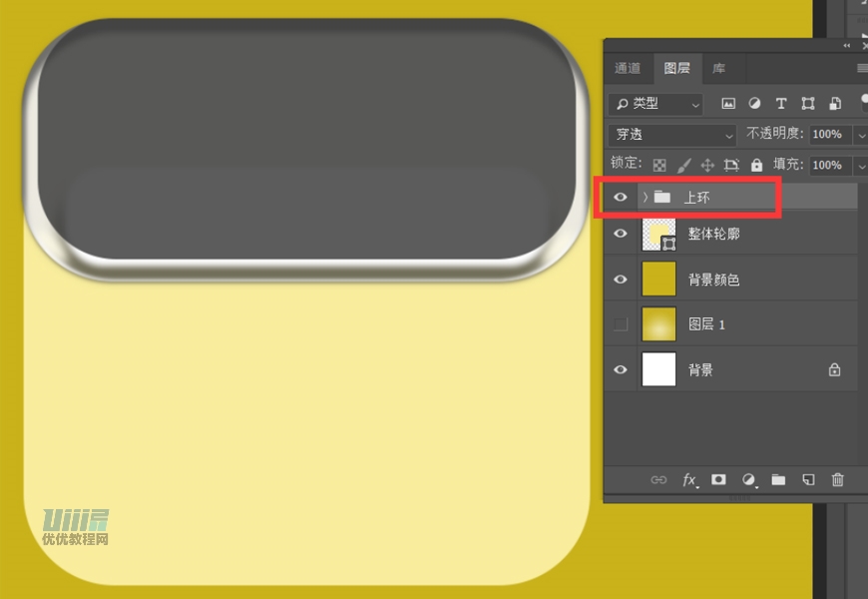This screenshot has height=599, width=868.
Task: Click the 不透明度 100% value field
Action: 831,135
